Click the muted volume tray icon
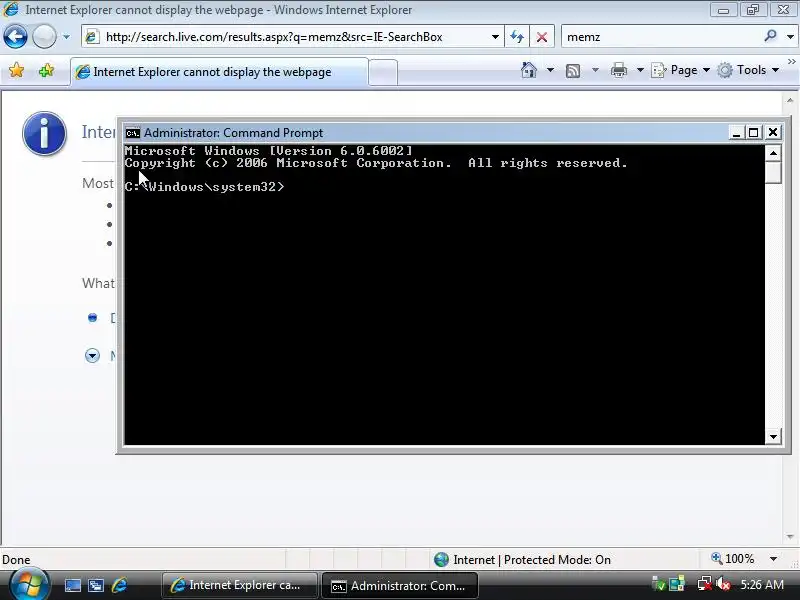 pyautogui.click(x=723, y=584)
